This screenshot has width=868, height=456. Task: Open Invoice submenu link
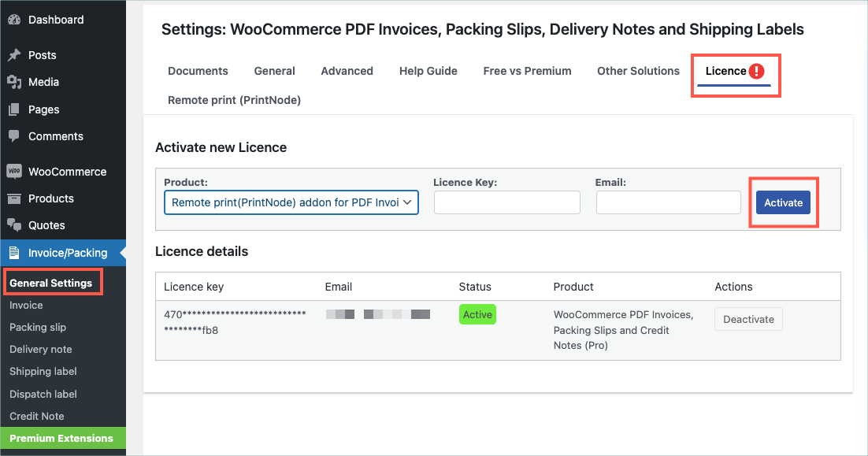(26, 305)
